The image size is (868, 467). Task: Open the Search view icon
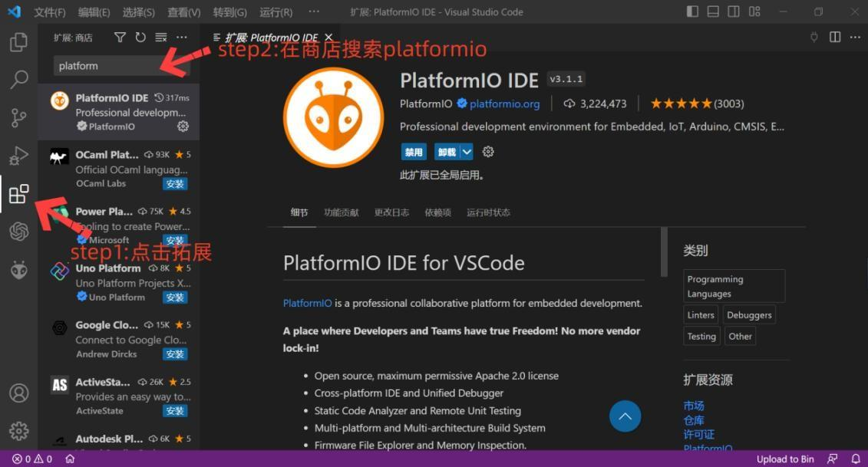[x=18, y=79]
